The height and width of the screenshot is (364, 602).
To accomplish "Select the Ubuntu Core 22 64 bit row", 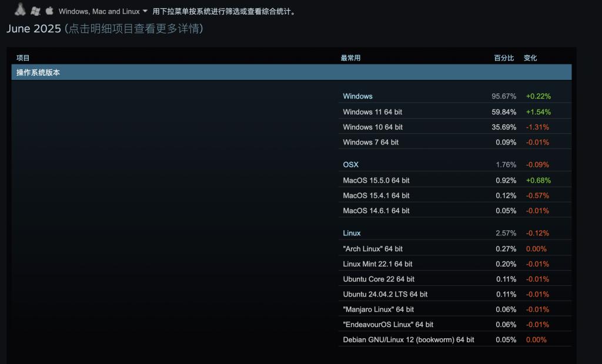I will click(x=455, y=279).
